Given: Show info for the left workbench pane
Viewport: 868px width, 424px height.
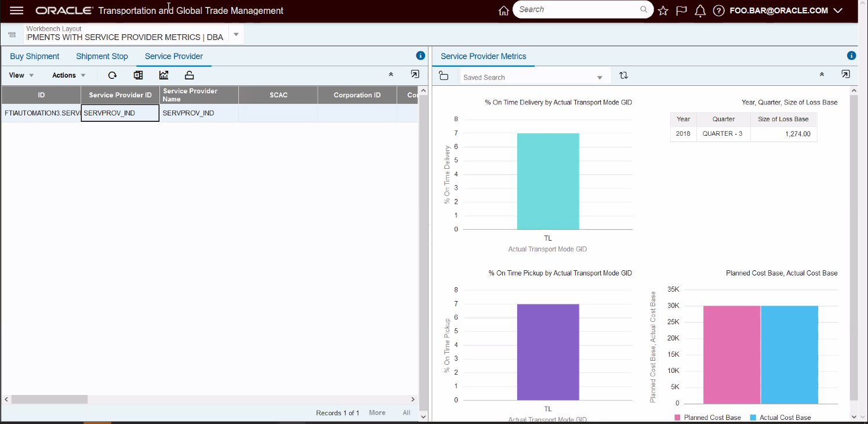Looking at the screenshot, I should pos(420,56).
